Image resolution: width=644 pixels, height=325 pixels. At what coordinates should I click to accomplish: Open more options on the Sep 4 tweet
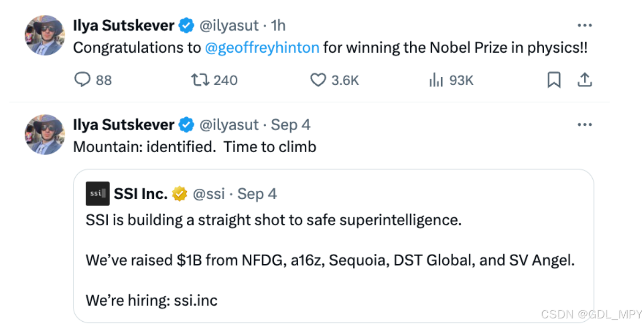click(x=584, y=125)
